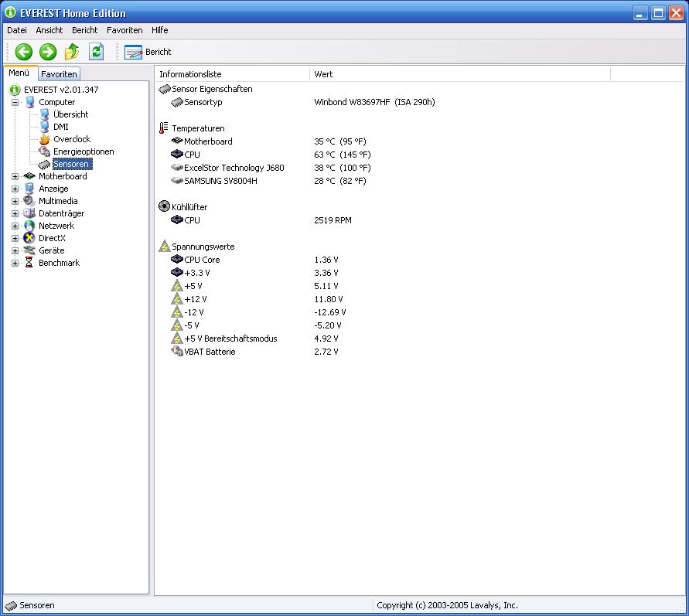Screen dimensions: 689x616
Task: Click the Geräte devices icon
Action: (29, 250)
